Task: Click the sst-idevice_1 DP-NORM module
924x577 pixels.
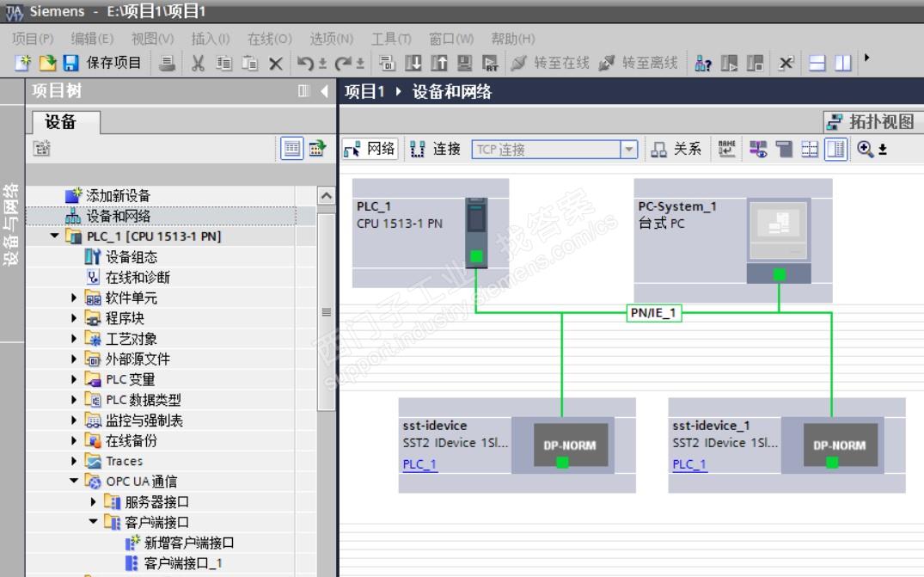Action: [840, 445]
